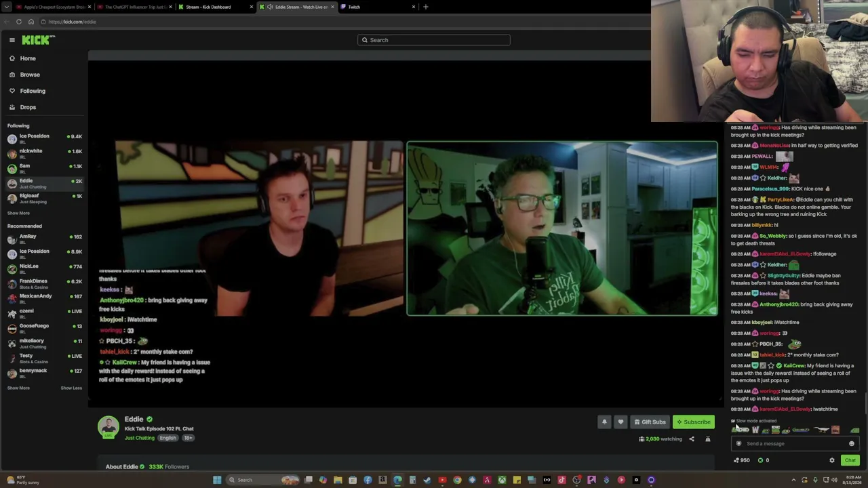
Task: Open mikellaory recommended channel
Action: point(44,343)
